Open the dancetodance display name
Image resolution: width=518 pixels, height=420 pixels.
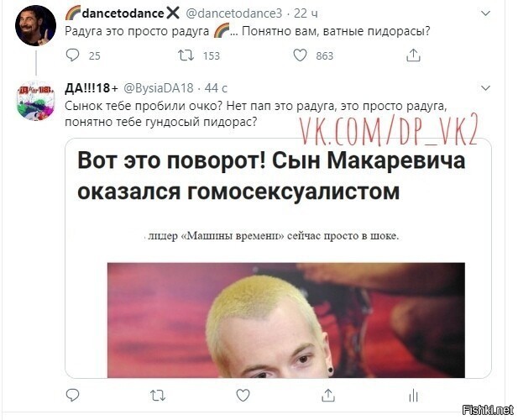(123, 13)
